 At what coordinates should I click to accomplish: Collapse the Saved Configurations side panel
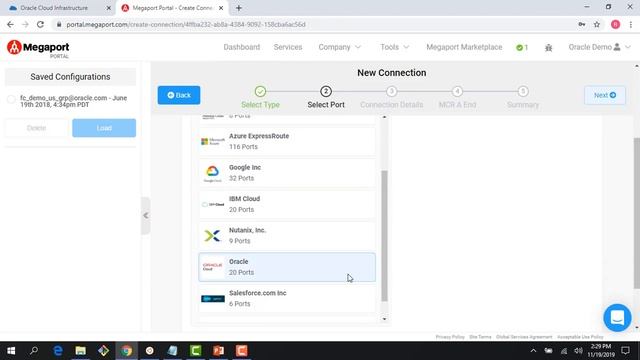tap(146, 216)
